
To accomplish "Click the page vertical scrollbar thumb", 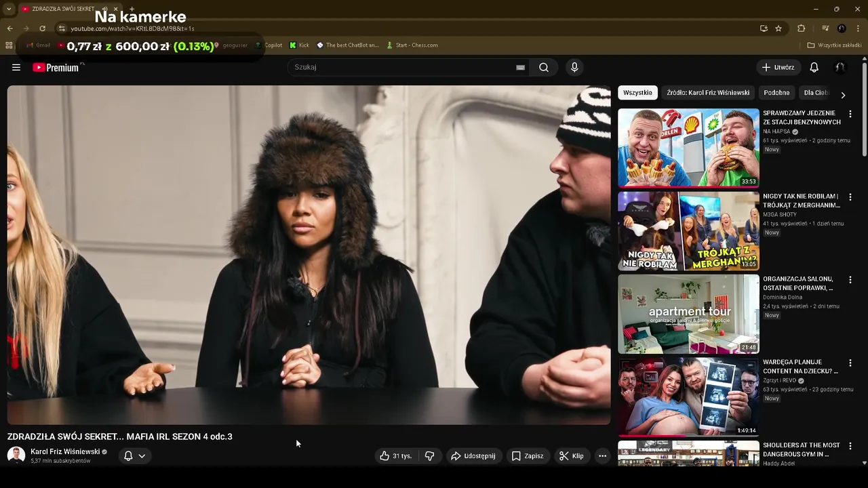I will (865, 108).
